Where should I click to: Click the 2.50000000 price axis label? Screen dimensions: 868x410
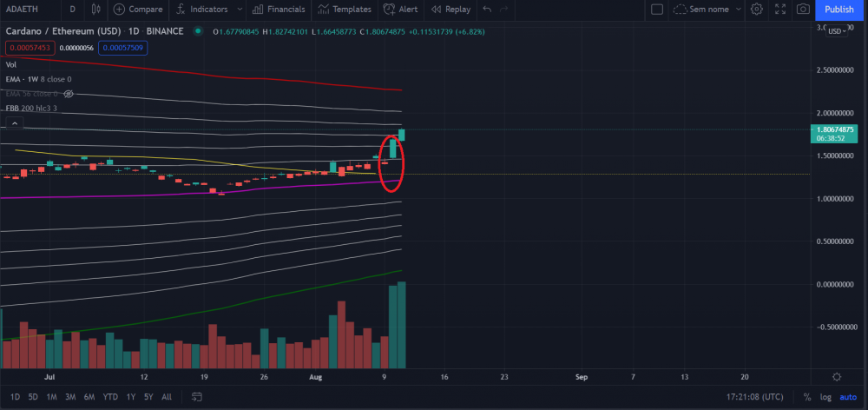[837, 69]
